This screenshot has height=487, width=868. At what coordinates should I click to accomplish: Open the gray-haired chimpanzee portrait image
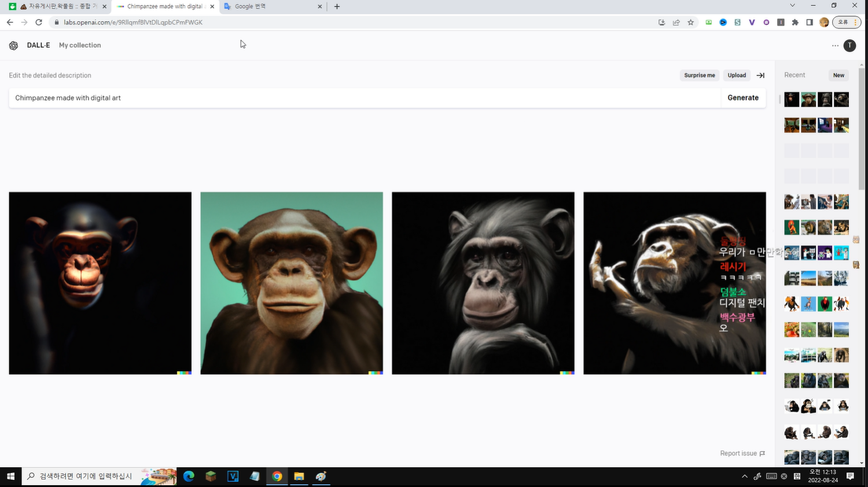pyautogui.click(x=483, y=283)
